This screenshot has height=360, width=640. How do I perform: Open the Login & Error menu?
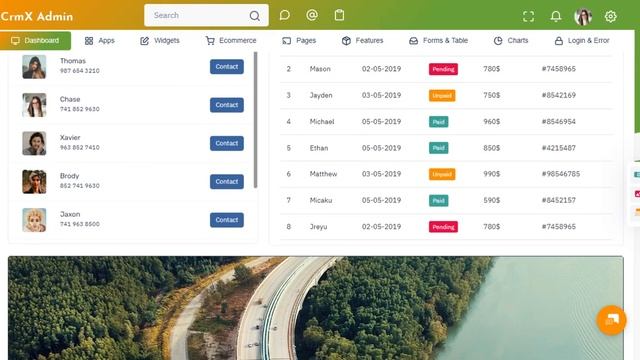coord(582,40)
